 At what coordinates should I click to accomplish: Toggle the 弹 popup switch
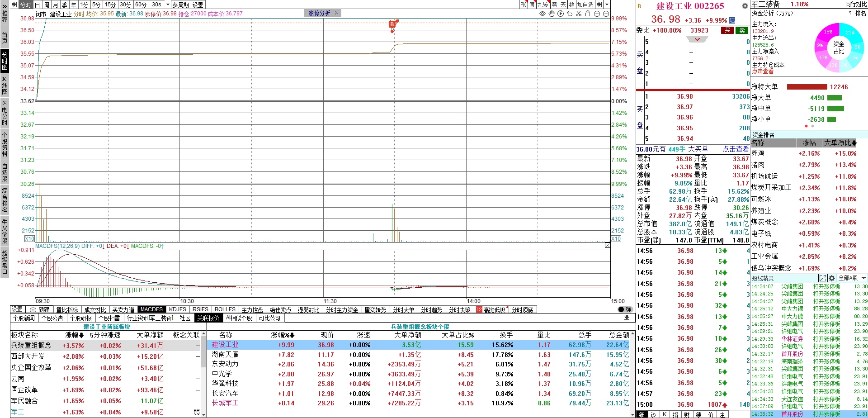point(625,309)
